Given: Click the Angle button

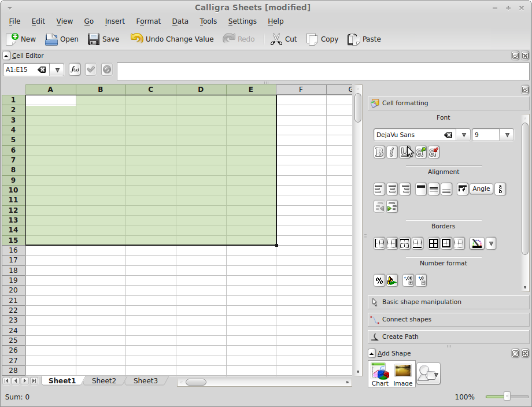Looking at the screenshot, I should click(481, 188).
